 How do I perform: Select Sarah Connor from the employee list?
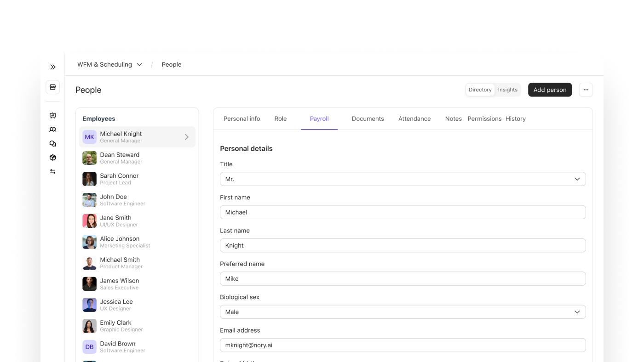pyautogui.click(x=119, y=179)
